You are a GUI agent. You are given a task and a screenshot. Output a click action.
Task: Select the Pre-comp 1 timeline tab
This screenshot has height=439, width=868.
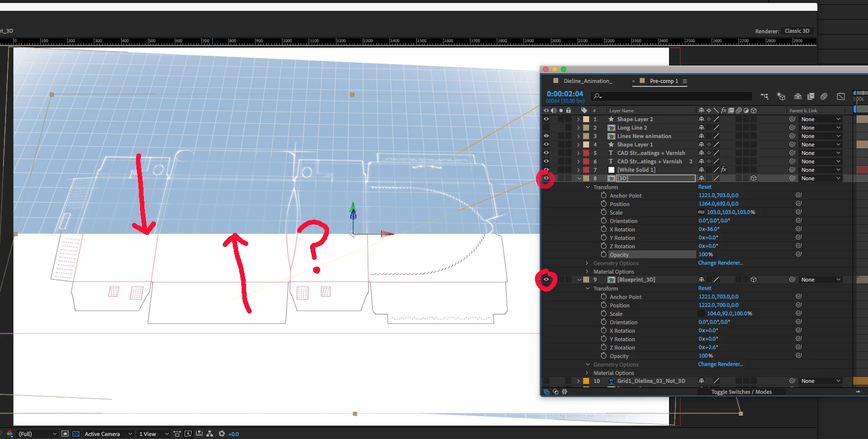pyautogui.click(x=664, y=81)
